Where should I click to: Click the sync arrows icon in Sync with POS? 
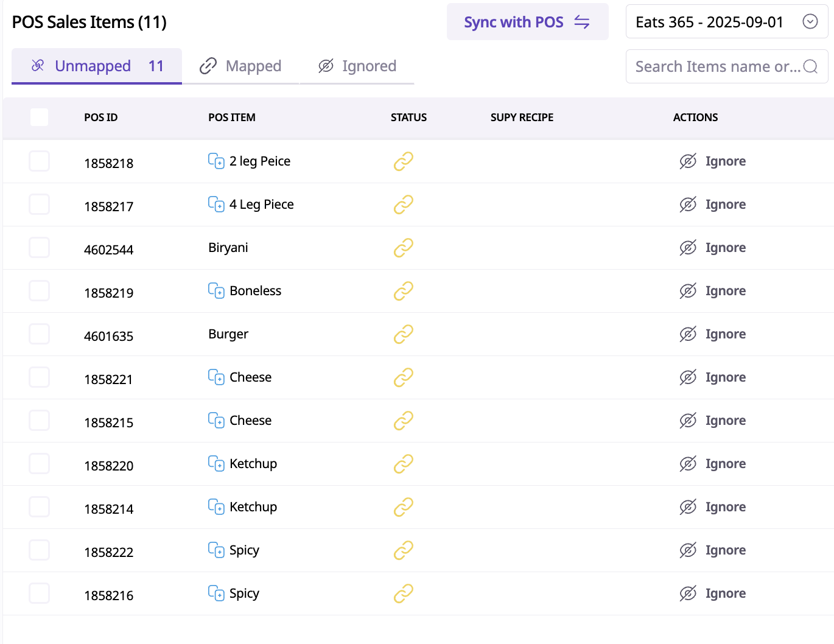(582, 22)
